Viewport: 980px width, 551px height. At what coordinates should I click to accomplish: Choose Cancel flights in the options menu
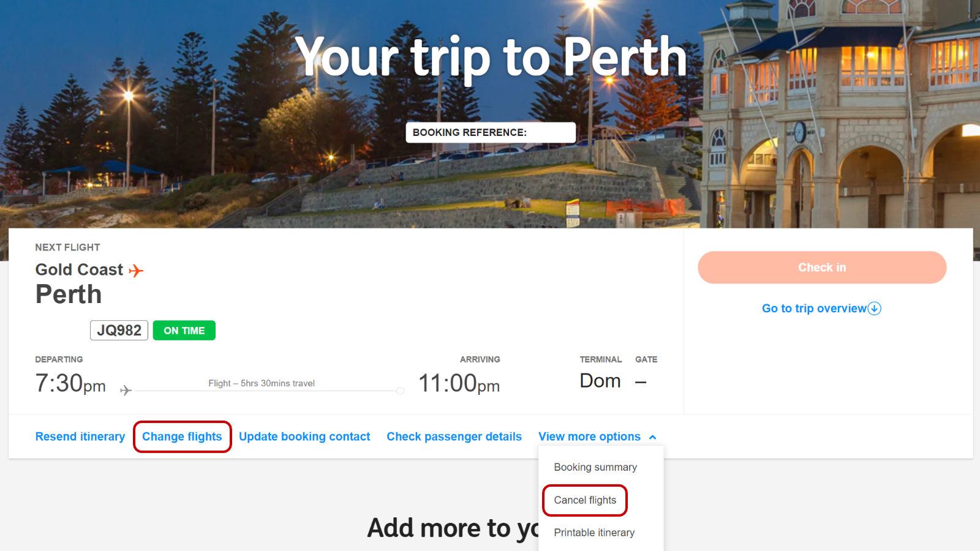pos(585,500)
